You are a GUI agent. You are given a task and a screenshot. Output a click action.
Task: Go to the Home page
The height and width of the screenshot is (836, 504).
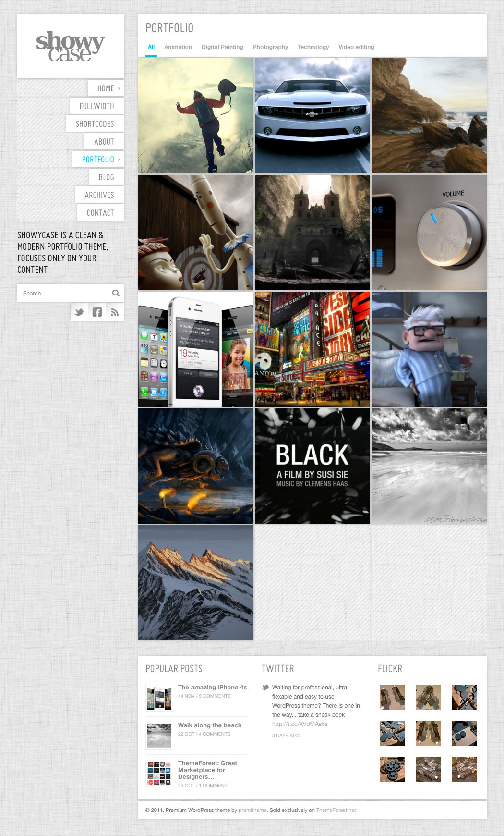(x=106, y=88)
